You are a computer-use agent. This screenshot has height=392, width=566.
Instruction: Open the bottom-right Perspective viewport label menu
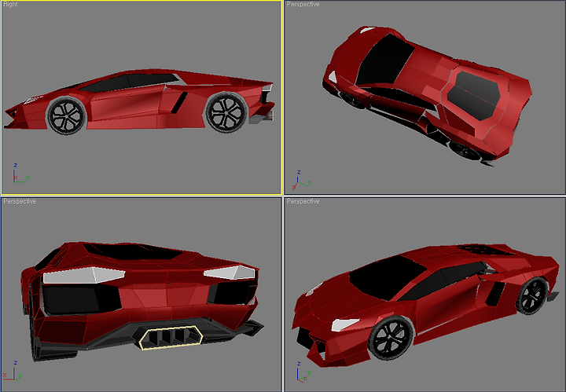click(x=303, y=201)
